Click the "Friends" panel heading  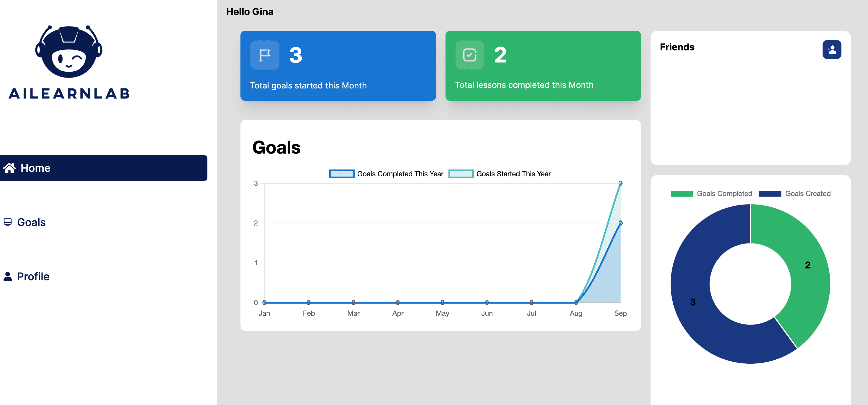[x=677, y=47]
